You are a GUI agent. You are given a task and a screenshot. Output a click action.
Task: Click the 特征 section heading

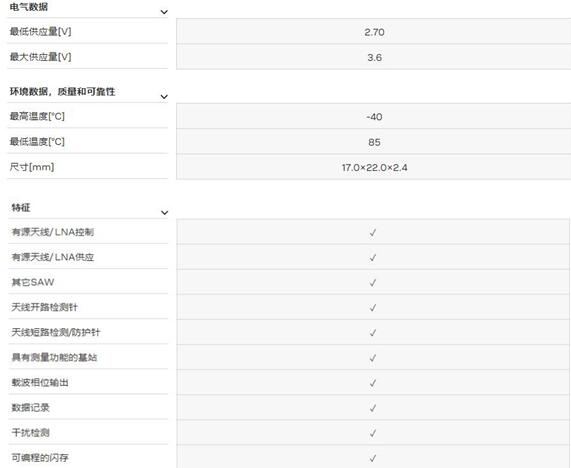coord(21,208)
